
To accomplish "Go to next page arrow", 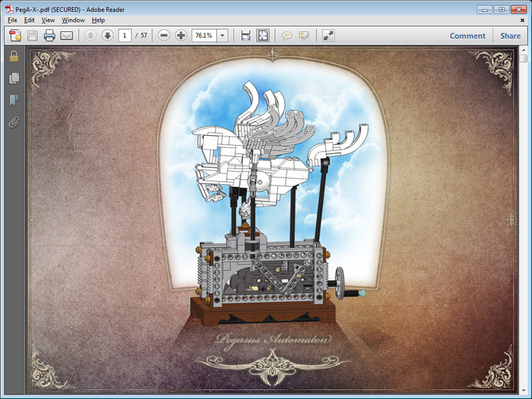I will point(107,36).
